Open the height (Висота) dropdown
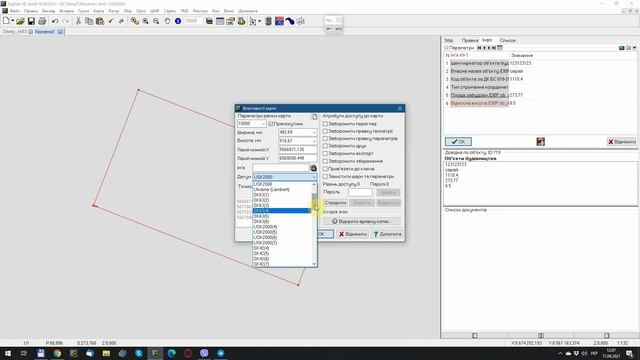 click(314, 141)
